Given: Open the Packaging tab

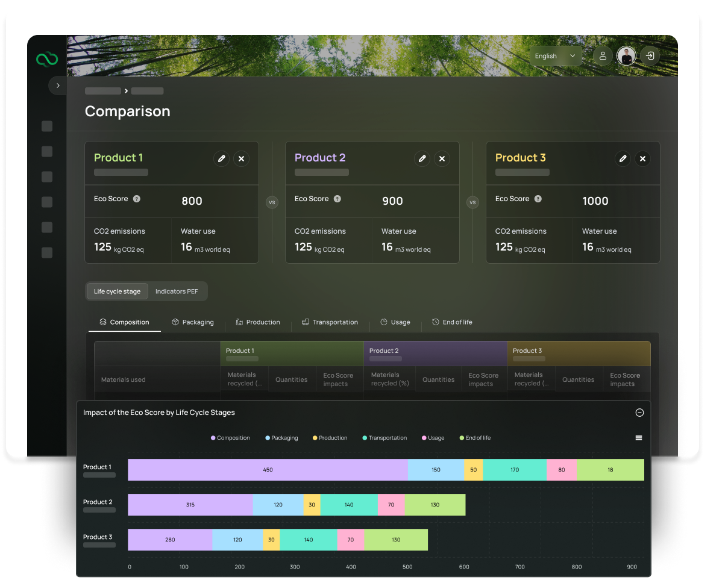Looking at the screenshot, I should [193, 322].
